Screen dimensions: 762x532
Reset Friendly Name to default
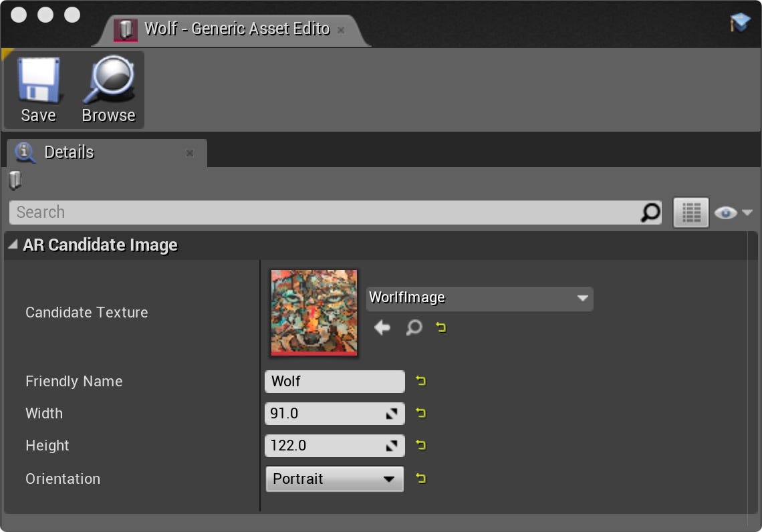click(x=421, y=381)
